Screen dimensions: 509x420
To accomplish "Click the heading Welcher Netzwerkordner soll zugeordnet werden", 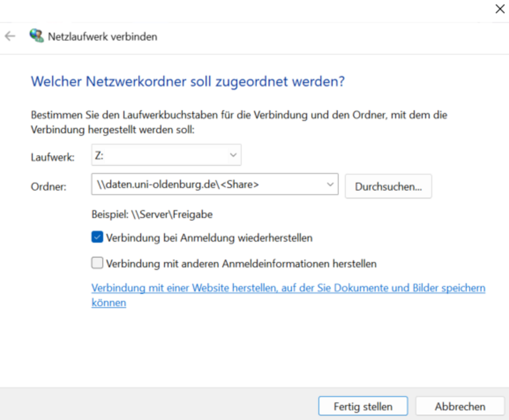I will pyautogui.click(x=188, y=81).
